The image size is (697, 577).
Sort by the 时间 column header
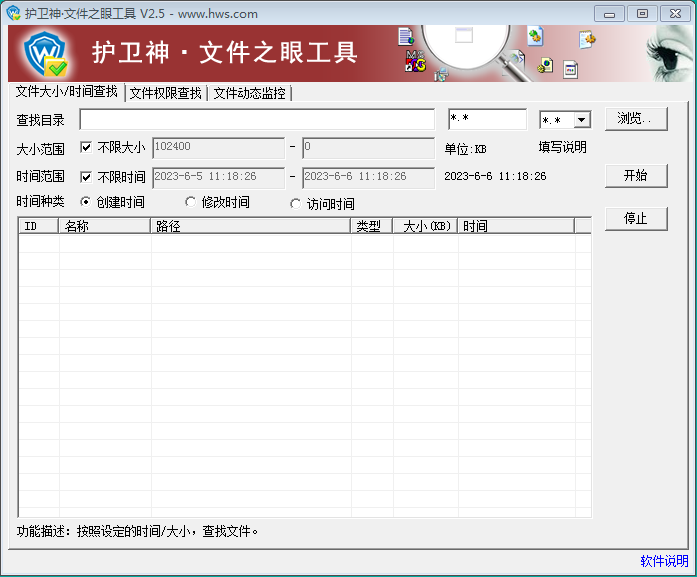517,226
